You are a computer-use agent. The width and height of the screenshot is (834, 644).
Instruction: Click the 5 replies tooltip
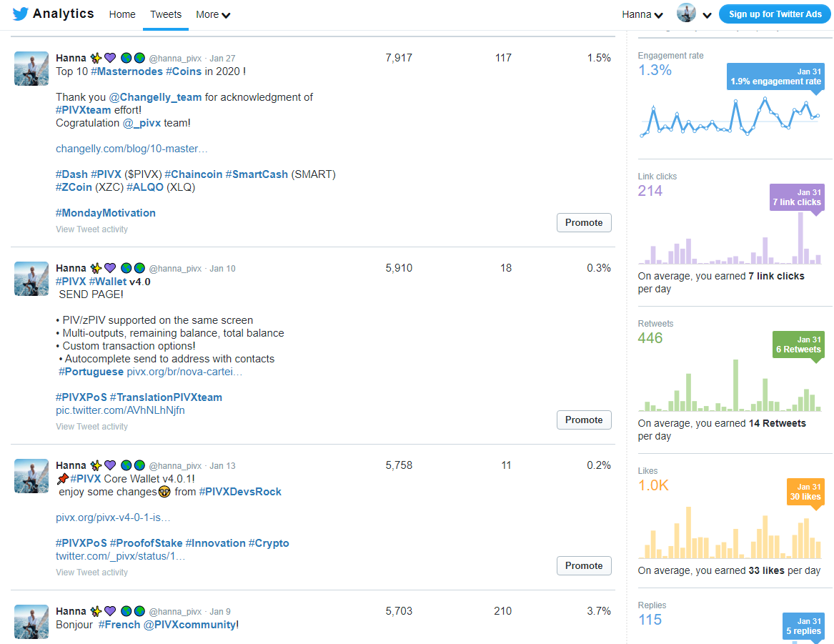pos(803,626)
